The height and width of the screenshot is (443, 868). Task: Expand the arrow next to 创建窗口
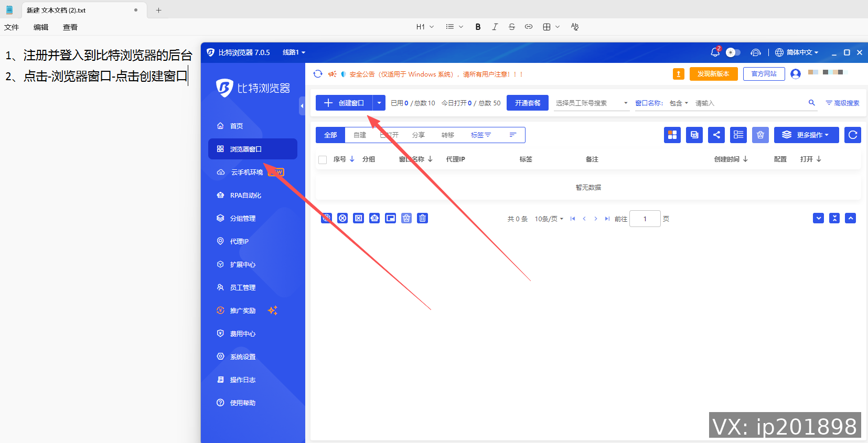[x=379, y=103]
